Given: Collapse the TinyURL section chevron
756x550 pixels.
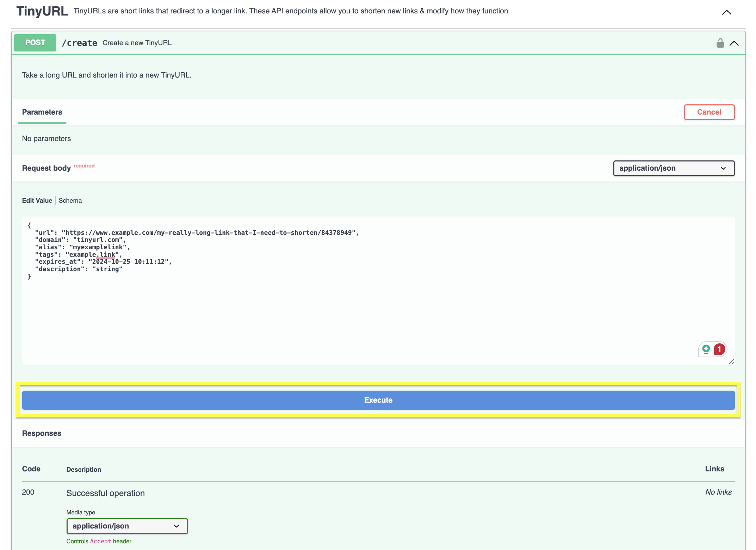Looking at the screenshot, I should point(726,12).
